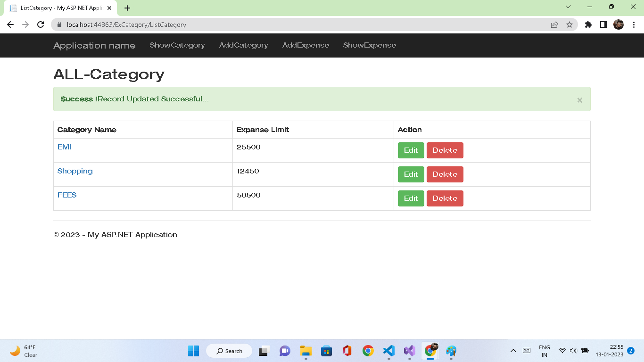The image size is (644, 362).
Task: Navigate to the AddExpense menu item
Action: (x=305, y=45)
